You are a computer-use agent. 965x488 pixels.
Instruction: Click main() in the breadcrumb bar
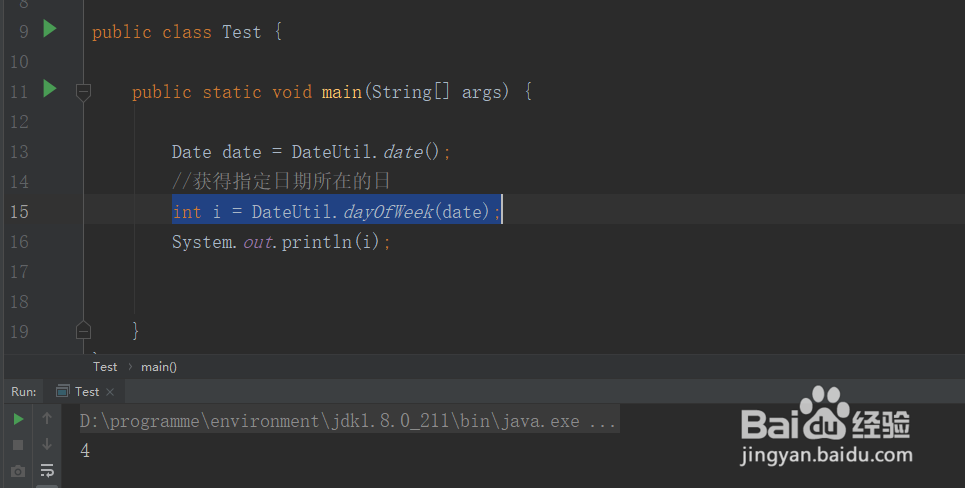[158, 367]
